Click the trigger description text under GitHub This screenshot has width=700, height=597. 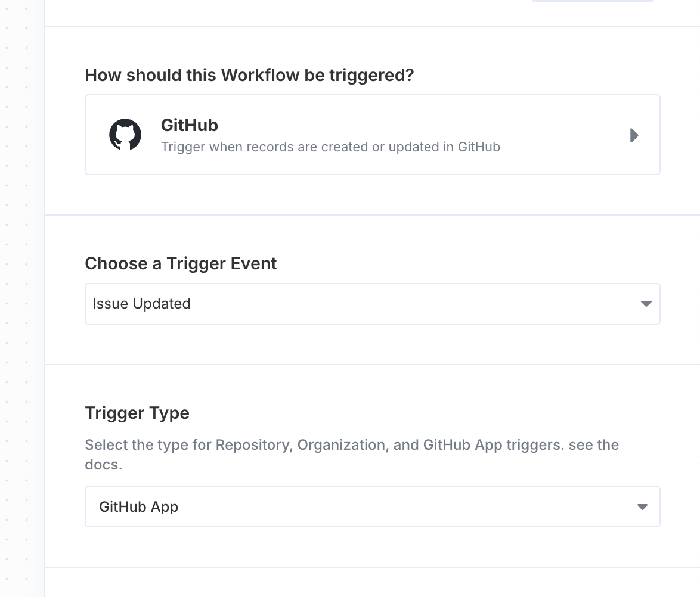[x=330, y=147]
